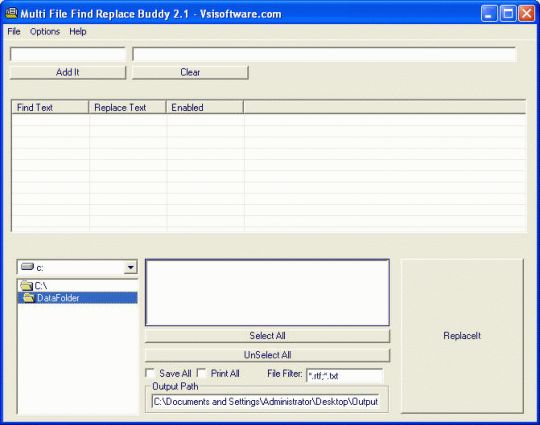Click the Enabled column header
Screen dimensions: 540x425
[x=205, y=107]
